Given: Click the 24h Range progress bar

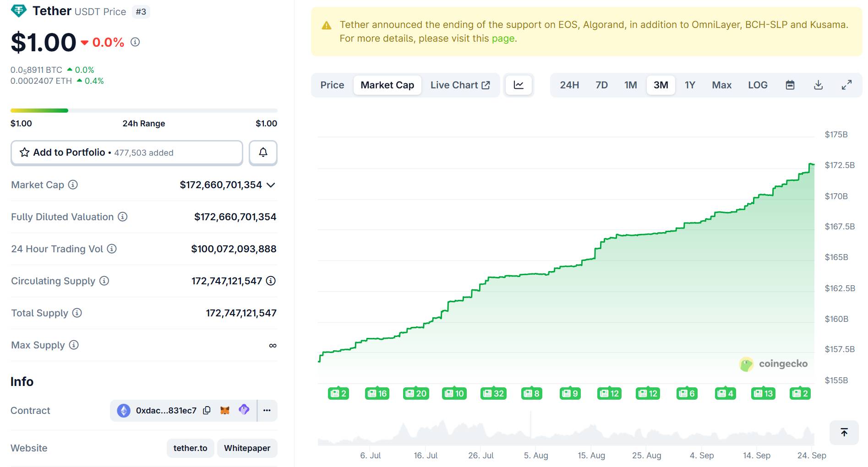Looking at the screenshot, I should tap(144, 110).
